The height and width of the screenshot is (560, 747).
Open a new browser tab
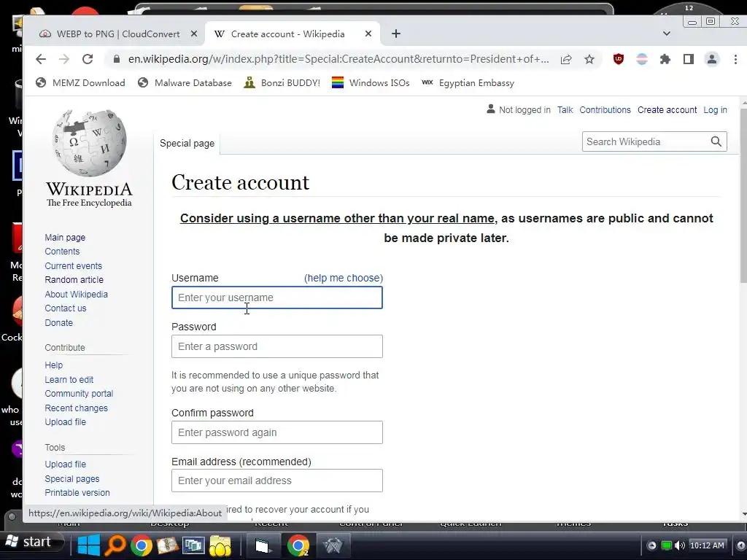tap(396, 34)
